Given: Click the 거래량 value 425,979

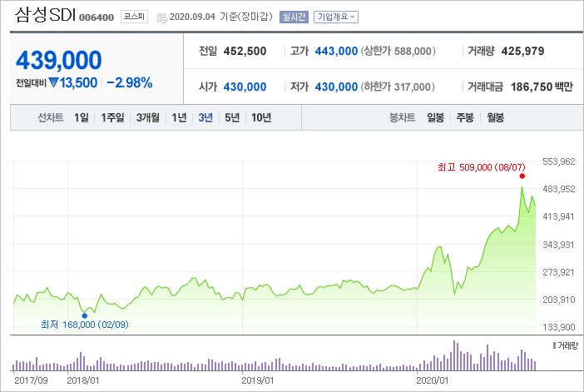Looking at the screenshot, I should click(523, 51).
